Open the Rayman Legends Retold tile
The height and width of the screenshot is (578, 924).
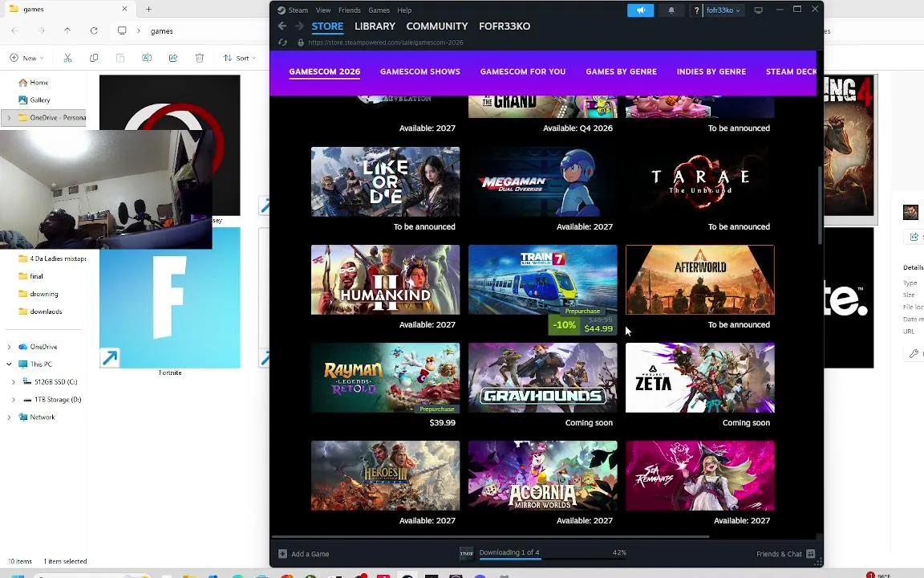(x=385, y=377)
